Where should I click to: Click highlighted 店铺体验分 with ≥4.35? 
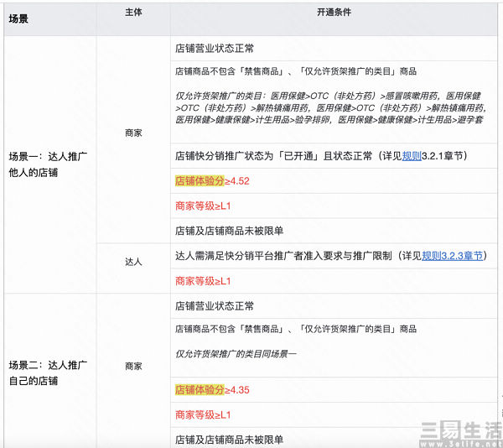coord(200,390)
